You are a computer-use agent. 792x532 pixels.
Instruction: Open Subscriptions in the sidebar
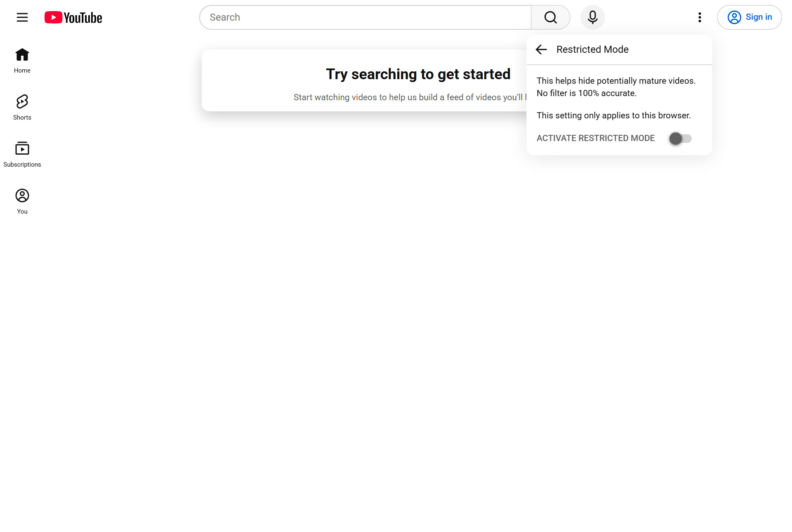pos(22,155)
